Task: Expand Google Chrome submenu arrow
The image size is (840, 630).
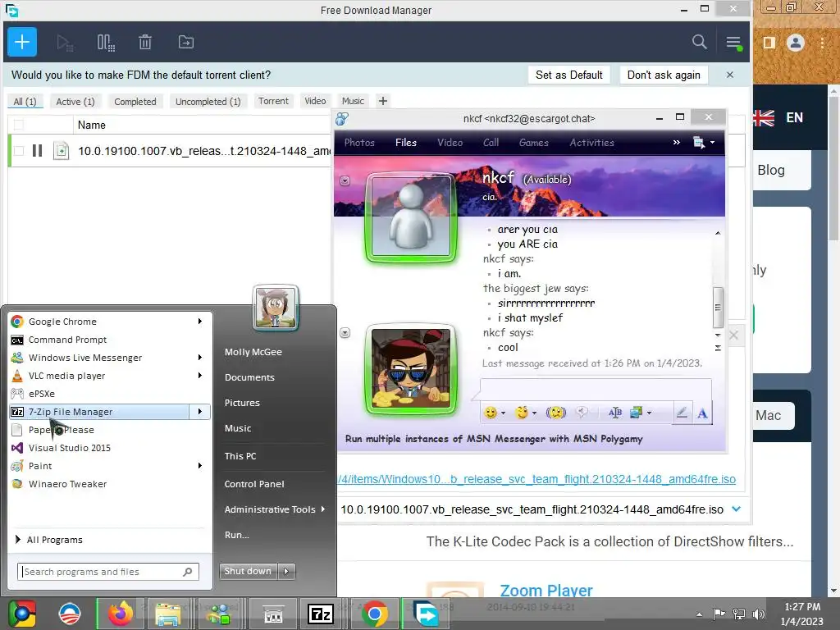Action: point(199,322)
